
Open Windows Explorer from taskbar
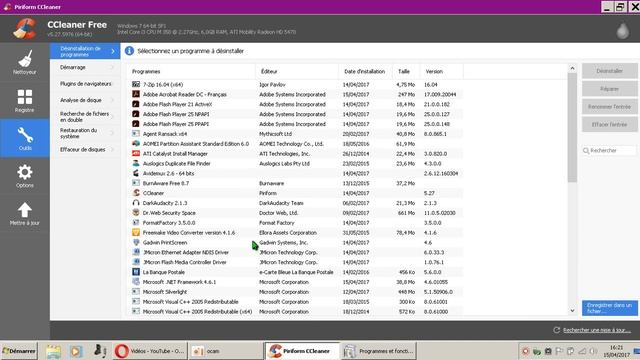53,351
